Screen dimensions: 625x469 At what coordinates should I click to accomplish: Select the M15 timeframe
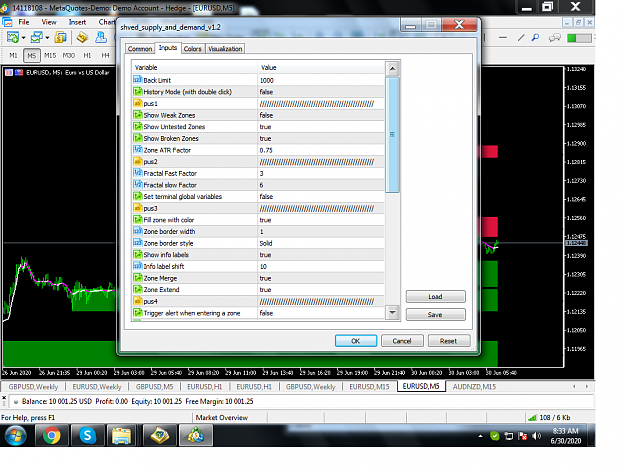click(x=50, y=55)
